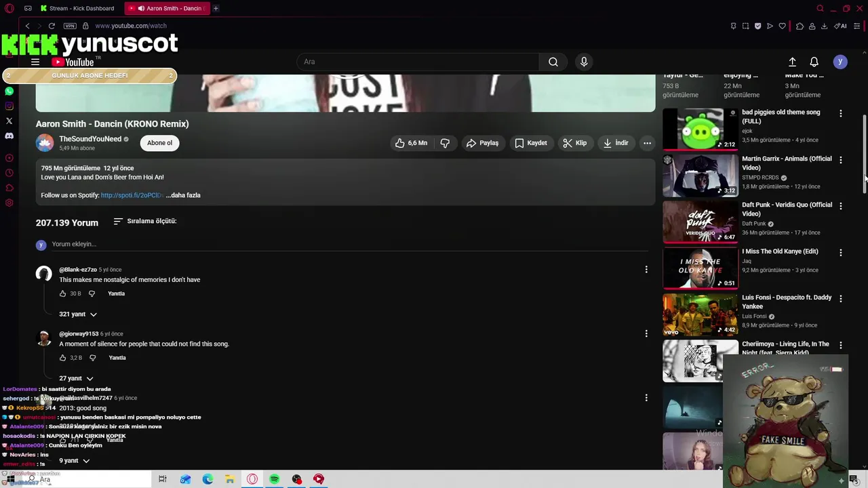The height and width of the screenshot is (488, 868).
Task: Like @Blank-ez7zo's comment
Action: (63, 293)
